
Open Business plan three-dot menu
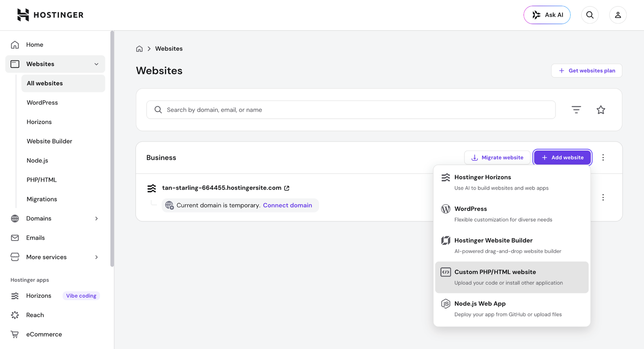point(603,158)
